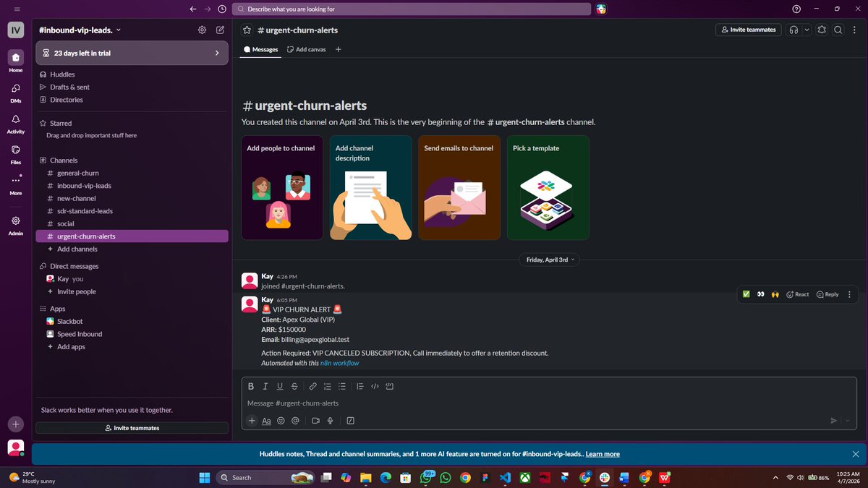Open Drafts & sent in the sidebar
This screenshot has height=488, width=868.
tap(132, 87)
